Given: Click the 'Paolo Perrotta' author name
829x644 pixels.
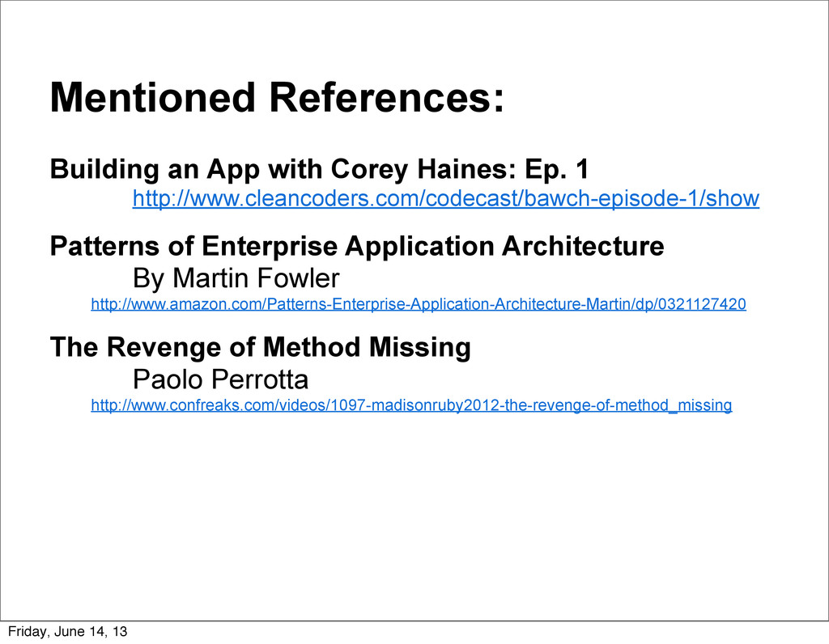Looking at the screenshot, I should [x=220, y=379].
